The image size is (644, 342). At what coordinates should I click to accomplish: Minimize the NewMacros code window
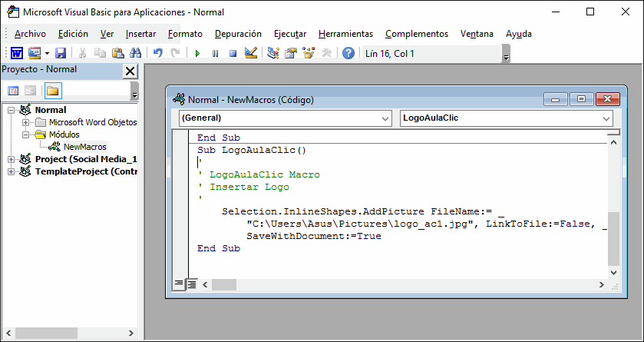pos(555,99)
